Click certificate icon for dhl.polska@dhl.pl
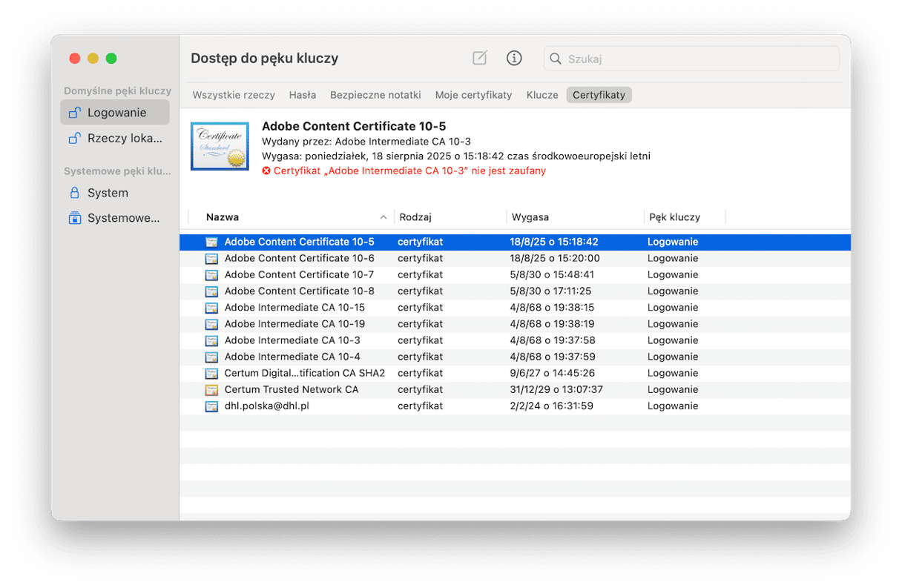902x588 pixels. point(211,406)
